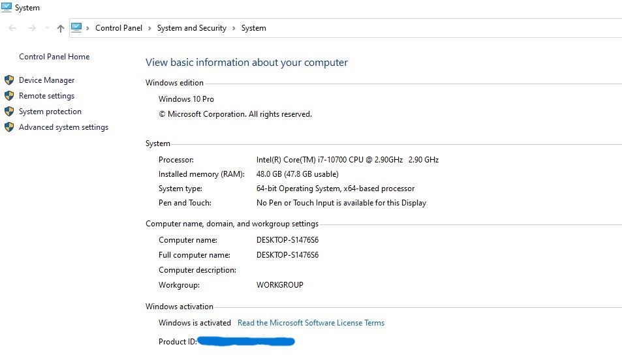Click the System window title icon
622x364 pixels.
coord(7,7)
